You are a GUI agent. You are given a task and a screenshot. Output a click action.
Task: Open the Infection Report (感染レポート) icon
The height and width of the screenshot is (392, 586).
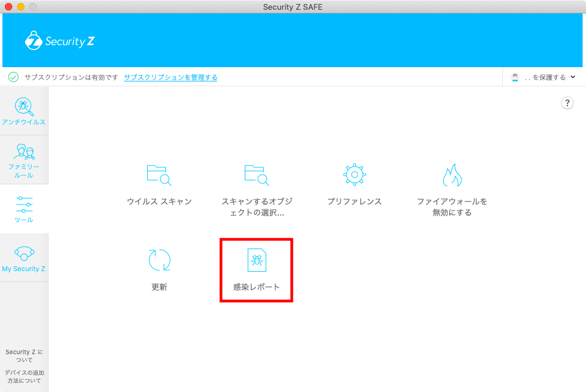[x=256, y=260]
